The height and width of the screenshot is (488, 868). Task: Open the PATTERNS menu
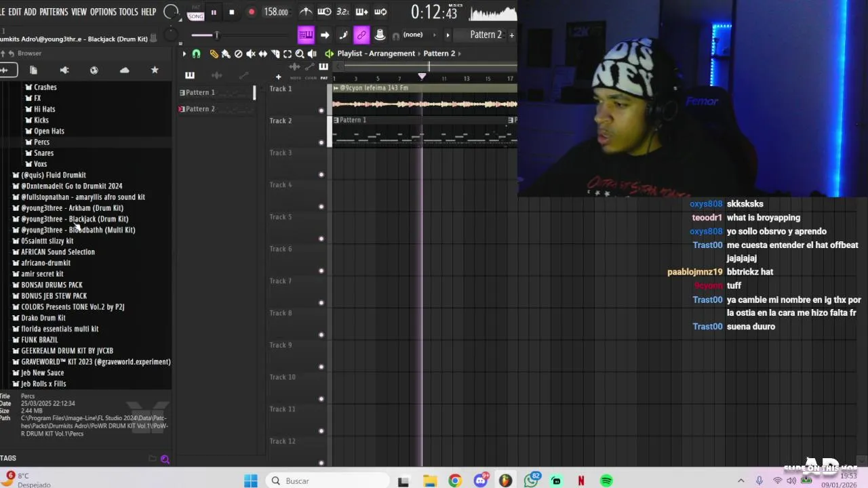54,12
